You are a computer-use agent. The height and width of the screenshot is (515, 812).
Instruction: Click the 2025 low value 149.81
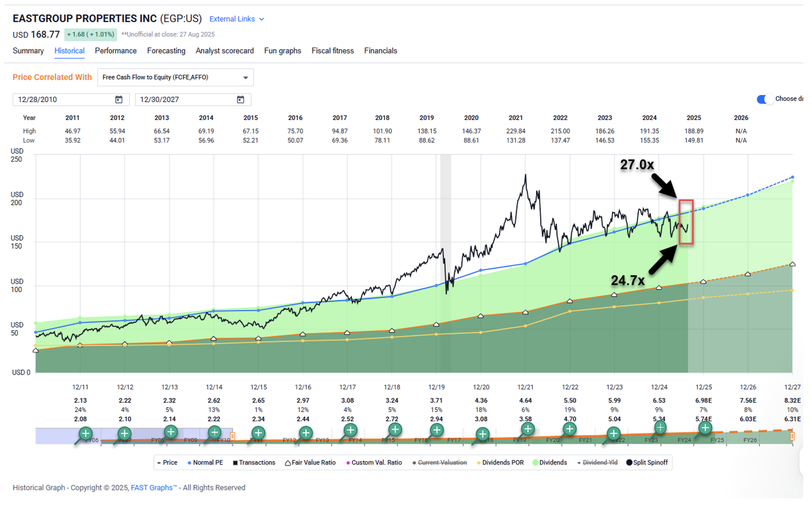point(694,141)
